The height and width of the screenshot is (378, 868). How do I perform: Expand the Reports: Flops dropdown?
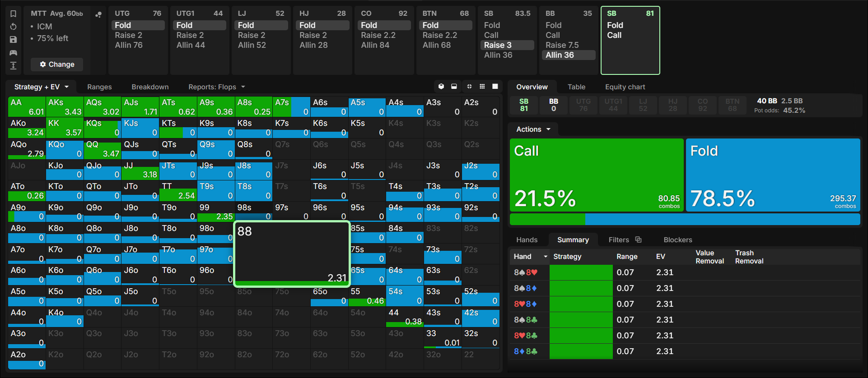tap(217, 87)
